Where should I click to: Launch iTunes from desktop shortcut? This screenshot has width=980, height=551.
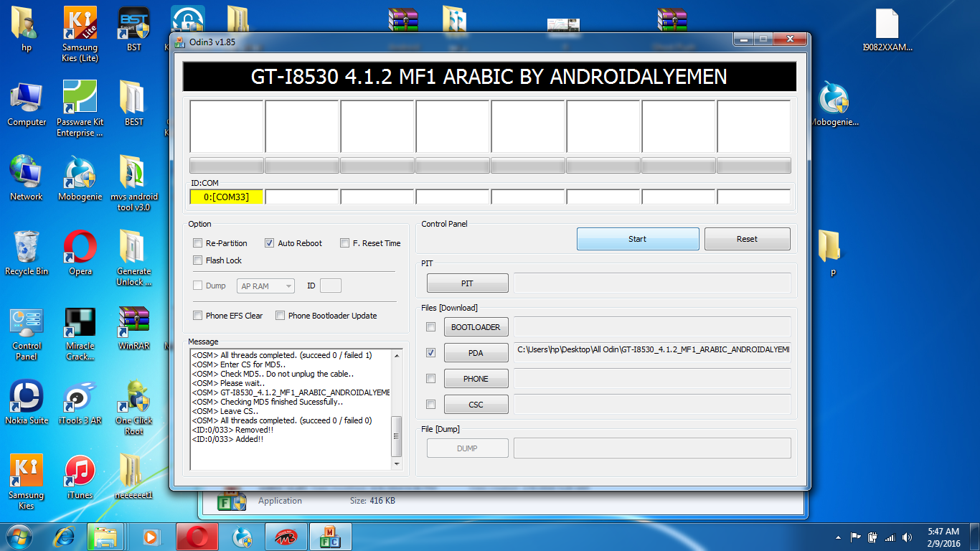pos(80,476)
